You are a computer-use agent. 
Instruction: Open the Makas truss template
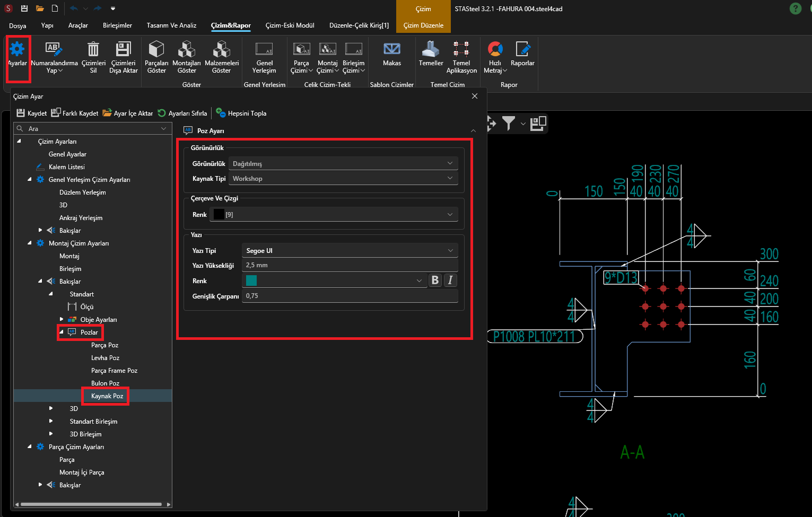pyautogui.click(x=391, y=50)
